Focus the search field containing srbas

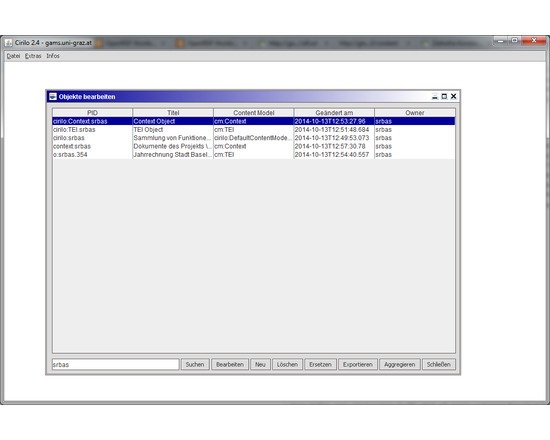[x=115, y=365]
